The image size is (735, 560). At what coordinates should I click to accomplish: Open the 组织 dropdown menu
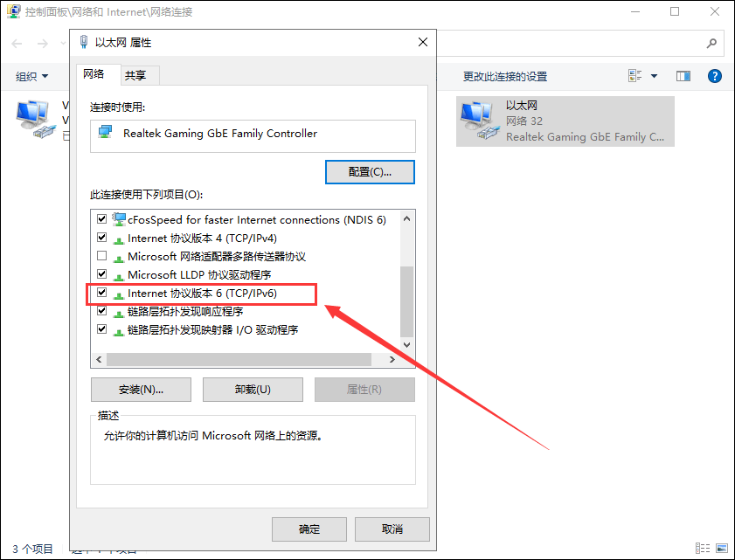pos(31,76)
